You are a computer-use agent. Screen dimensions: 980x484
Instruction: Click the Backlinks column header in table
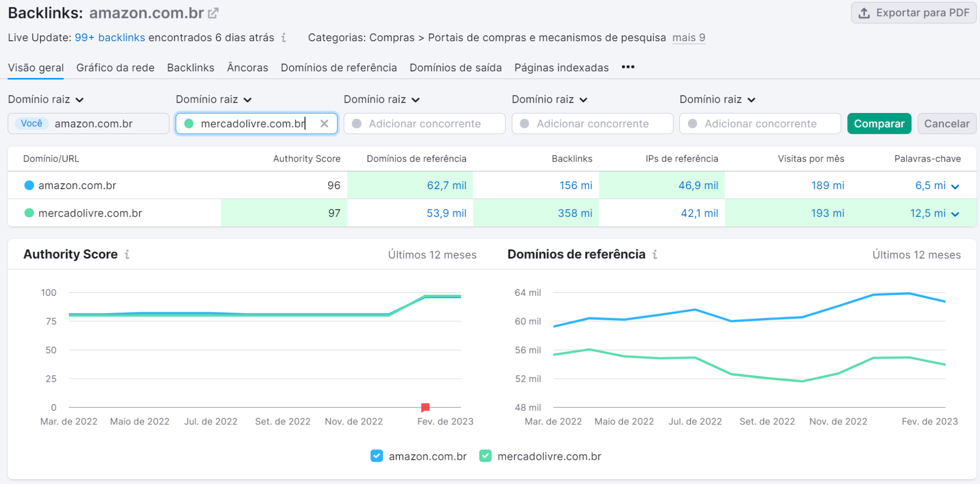point(572,159)
